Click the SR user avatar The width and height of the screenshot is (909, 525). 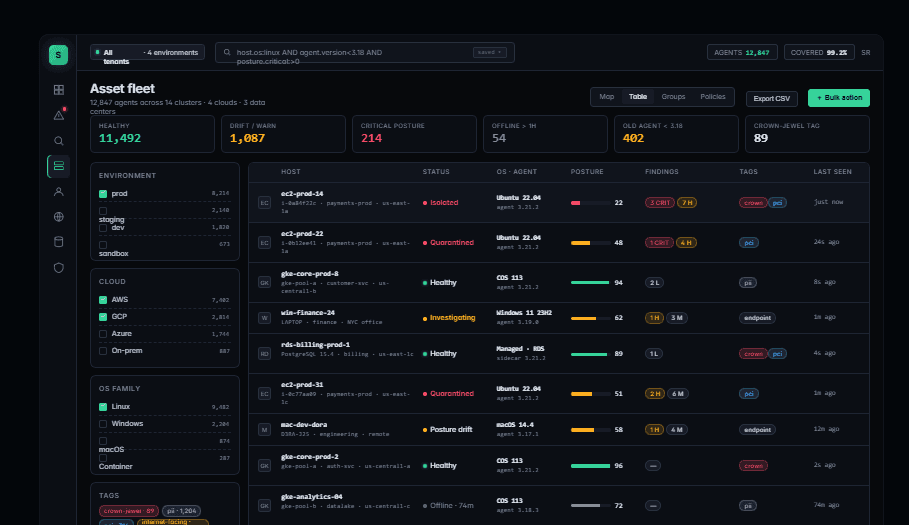866,53
